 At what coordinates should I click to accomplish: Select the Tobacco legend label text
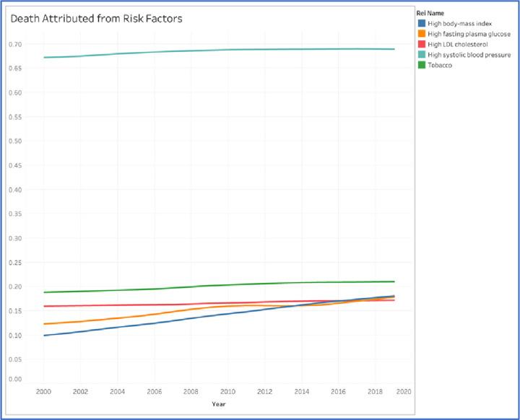[x=439, y=64]
